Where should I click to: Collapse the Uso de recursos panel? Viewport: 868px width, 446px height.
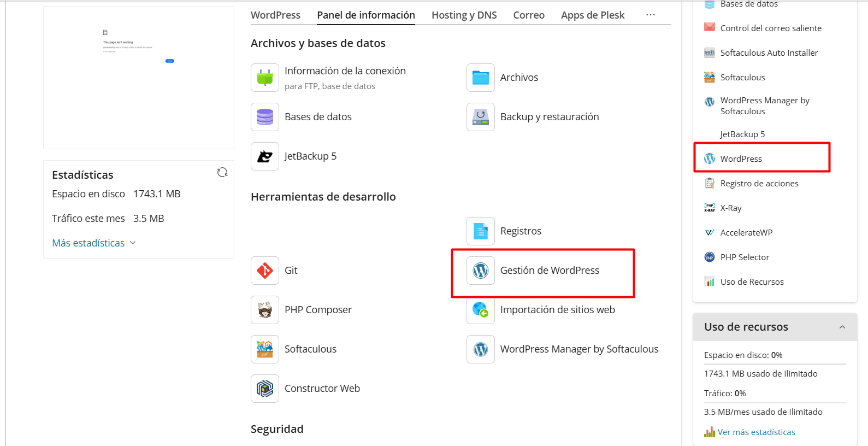point(842,327)
